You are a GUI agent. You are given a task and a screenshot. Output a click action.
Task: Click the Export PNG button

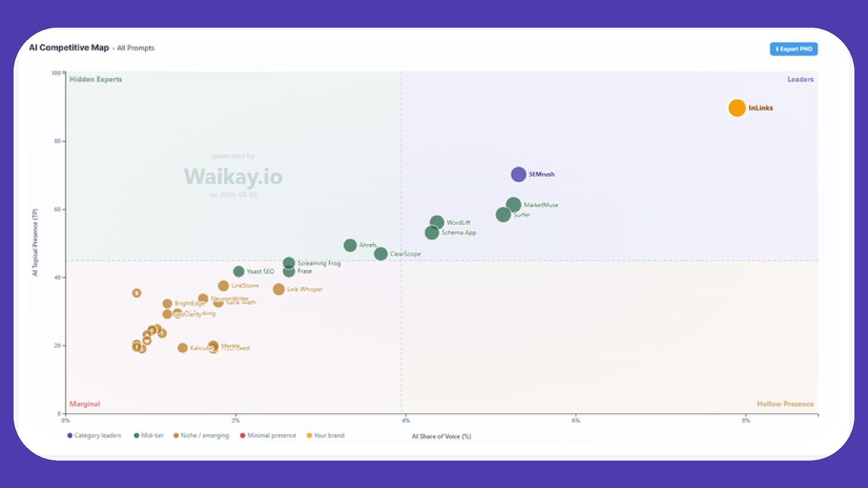[793, 49]
